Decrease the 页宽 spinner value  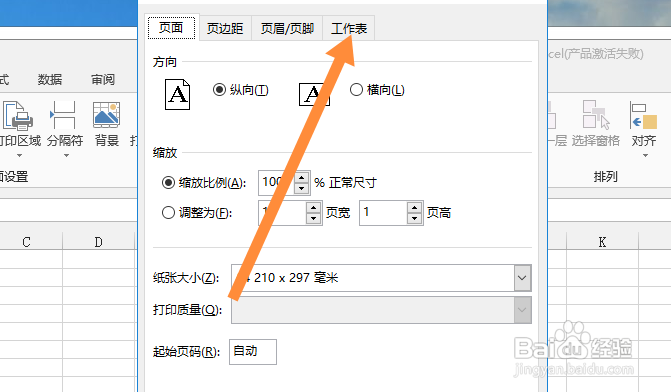tap(314, 218)
